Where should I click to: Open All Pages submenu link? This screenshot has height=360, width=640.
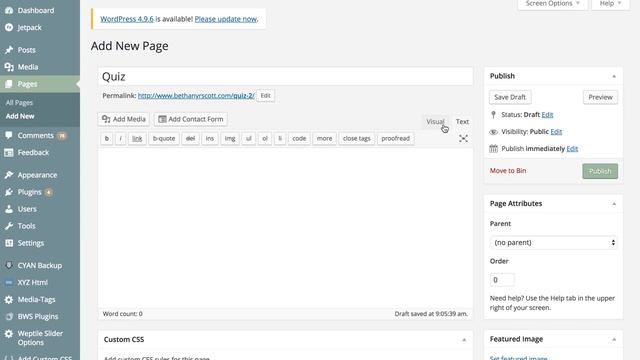(19, 103)
